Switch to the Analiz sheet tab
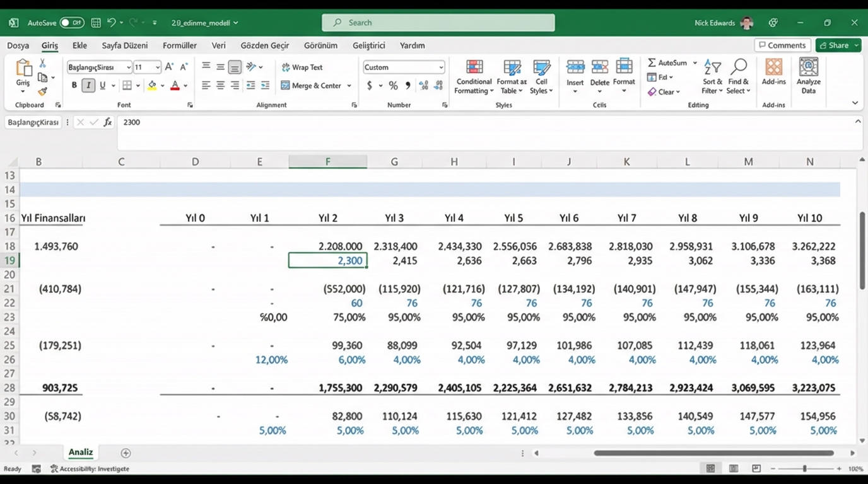The height and width of the screenshot is (484, 868). [x=81, y=452]
